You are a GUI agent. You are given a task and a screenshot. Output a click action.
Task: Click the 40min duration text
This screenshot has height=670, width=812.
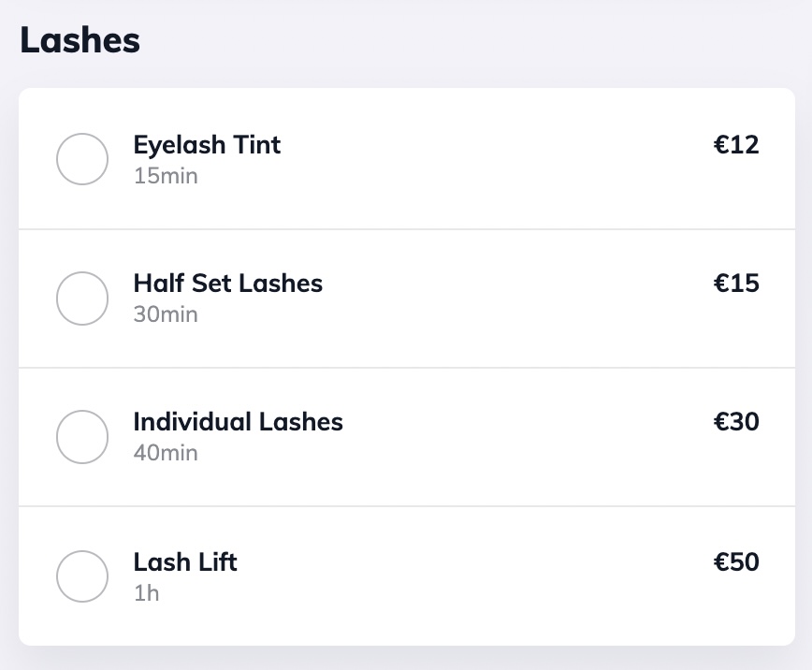click(x=166, y=453)
